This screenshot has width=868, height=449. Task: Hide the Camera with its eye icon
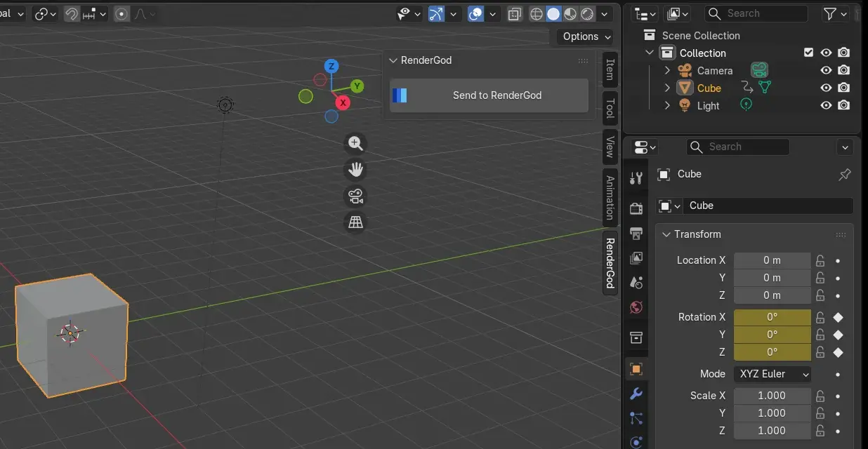[826, 70]
